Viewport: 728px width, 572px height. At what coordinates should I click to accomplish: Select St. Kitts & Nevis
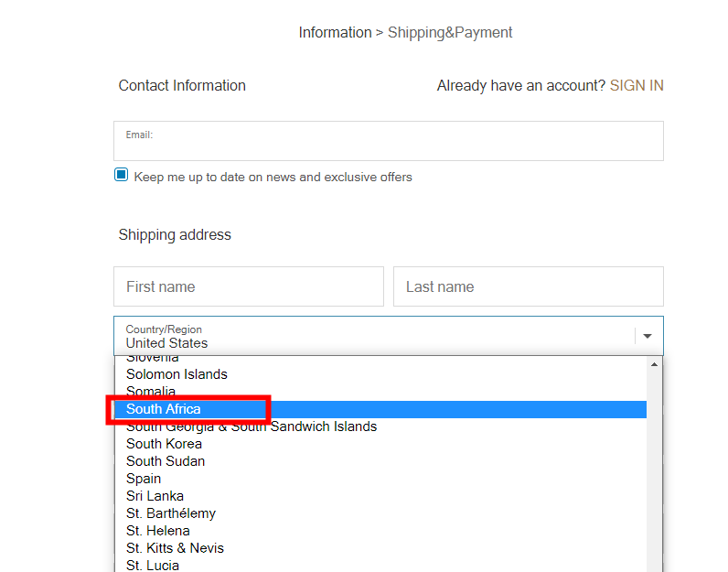coord(175,548)
